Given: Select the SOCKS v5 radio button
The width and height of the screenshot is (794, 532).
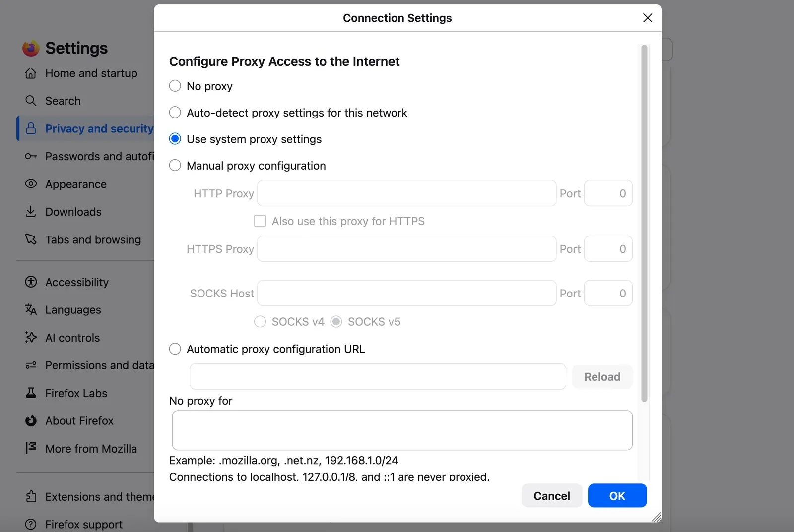Looking at the screenshot, I should (336, 322).
